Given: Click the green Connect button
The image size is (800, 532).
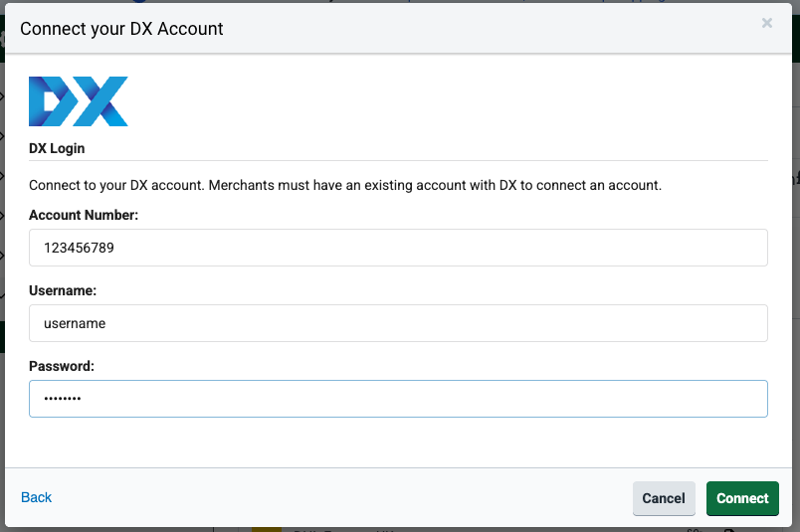Looking at the screenshot, I should point(742,498).
